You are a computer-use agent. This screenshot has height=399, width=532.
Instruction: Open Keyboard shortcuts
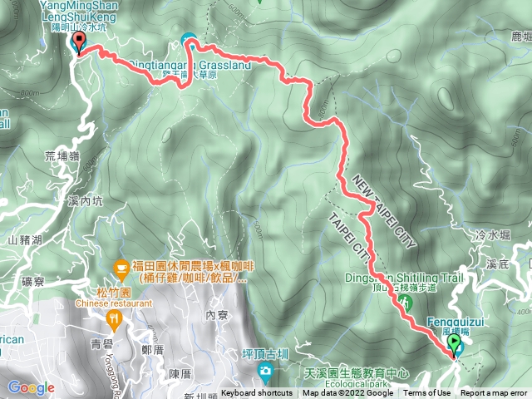click(x=257, y=393)
